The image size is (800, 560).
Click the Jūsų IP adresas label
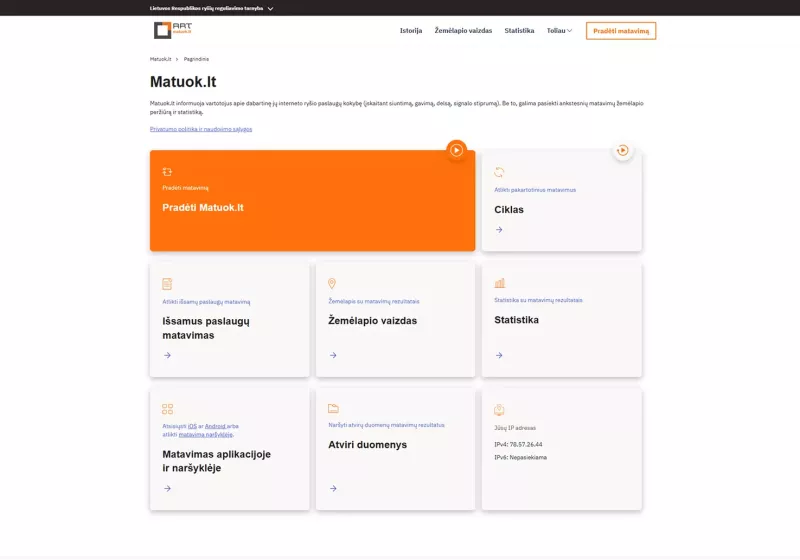click(x=515, y=428)
